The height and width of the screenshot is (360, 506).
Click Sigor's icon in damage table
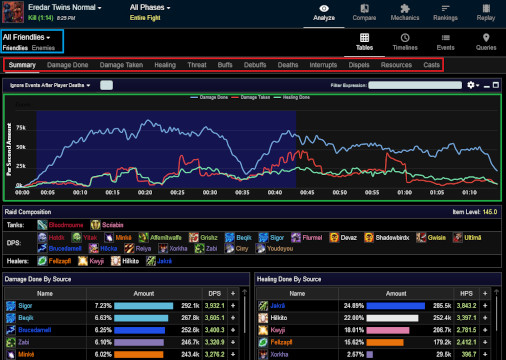tap(11, 306)
